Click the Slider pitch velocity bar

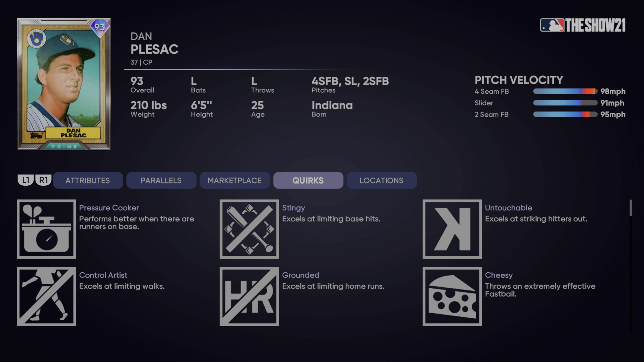point(565,103)
